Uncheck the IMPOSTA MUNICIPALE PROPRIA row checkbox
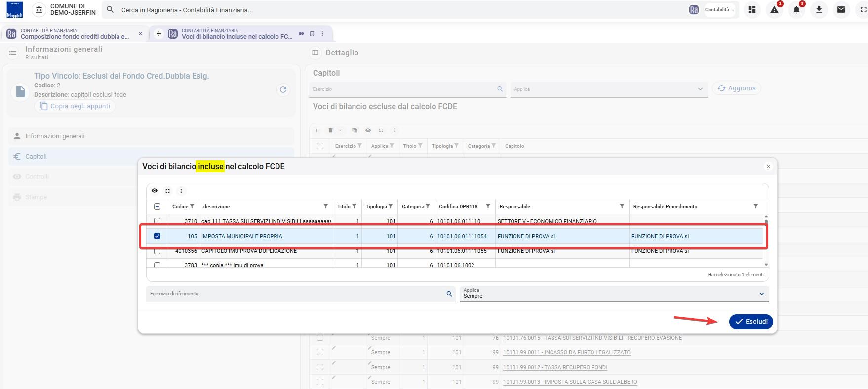The width and height of the screenshot is (868, 389). click(x=157, y=236)
